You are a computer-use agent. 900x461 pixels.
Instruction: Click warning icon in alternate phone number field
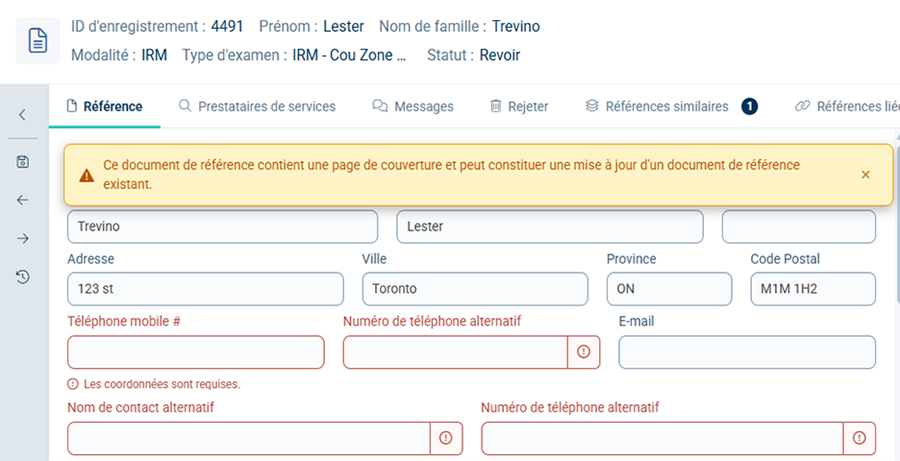pyautogui.click(x=584, y=352)
